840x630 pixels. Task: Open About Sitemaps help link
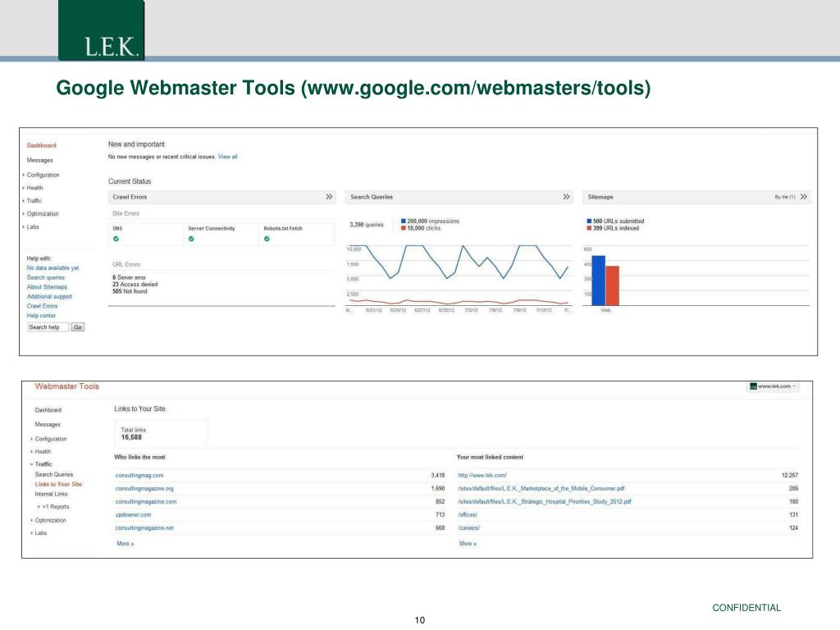click(x=47, y=287)
